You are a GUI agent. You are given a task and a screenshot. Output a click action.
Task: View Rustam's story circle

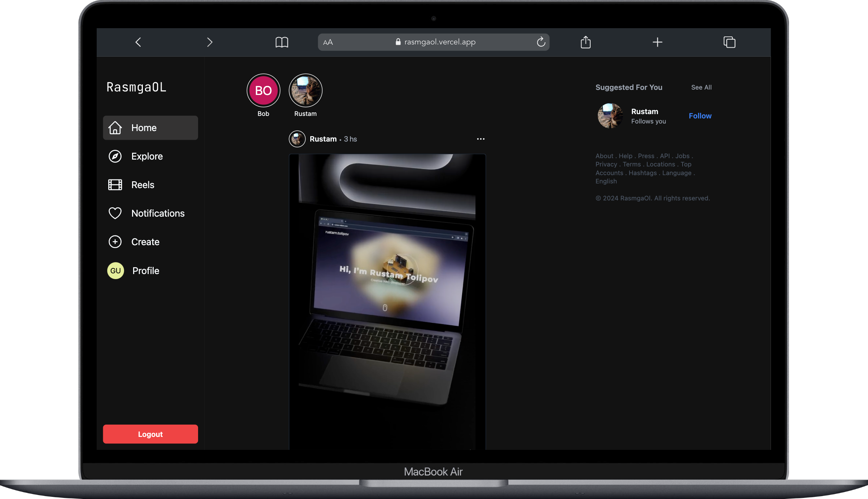[x=305, y=91]
